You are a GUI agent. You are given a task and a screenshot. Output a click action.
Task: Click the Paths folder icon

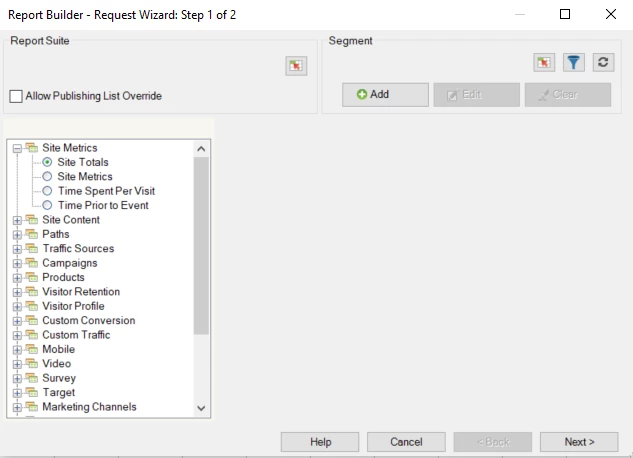(x=31, y=234)
